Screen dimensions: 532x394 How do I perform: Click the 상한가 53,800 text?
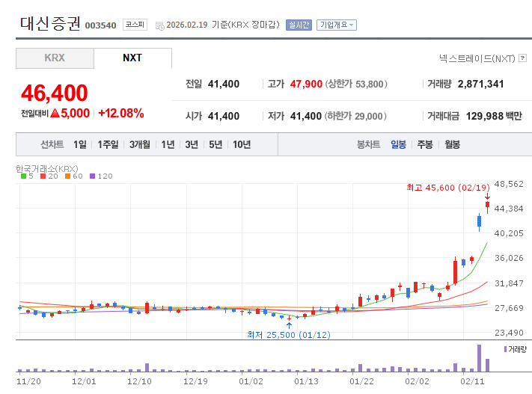coord(356,84)
